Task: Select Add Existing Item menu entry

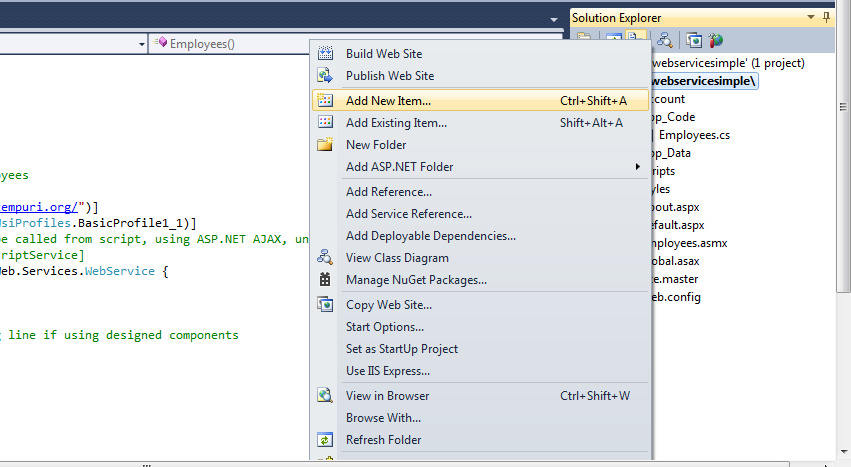Action: (x=396, y=123)
